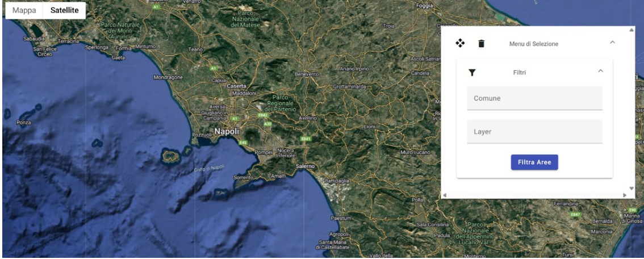Click the E45 road marker near Napoli
Image resolution: width=644 pixels, height=259 pixels.
coord(242,142)
